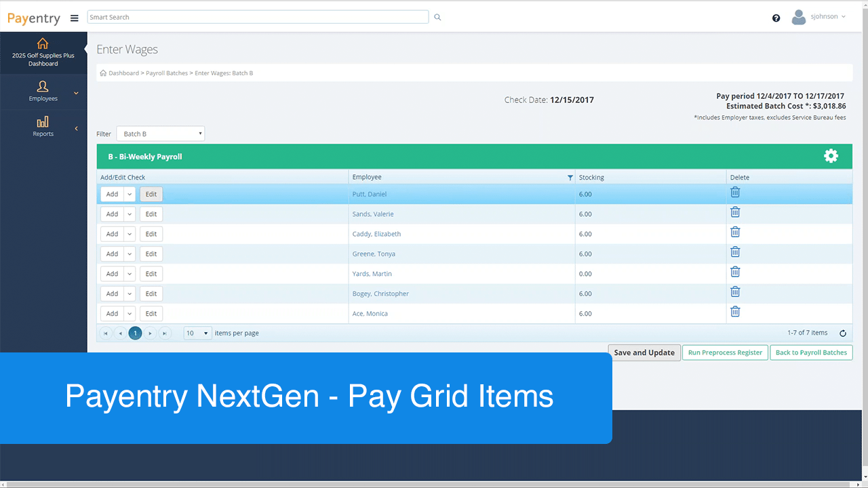The width and height of the screenshot is (868, 488).
Task: Click the user avatar icon
Action: pyautogui.click(x=799, y=17)
